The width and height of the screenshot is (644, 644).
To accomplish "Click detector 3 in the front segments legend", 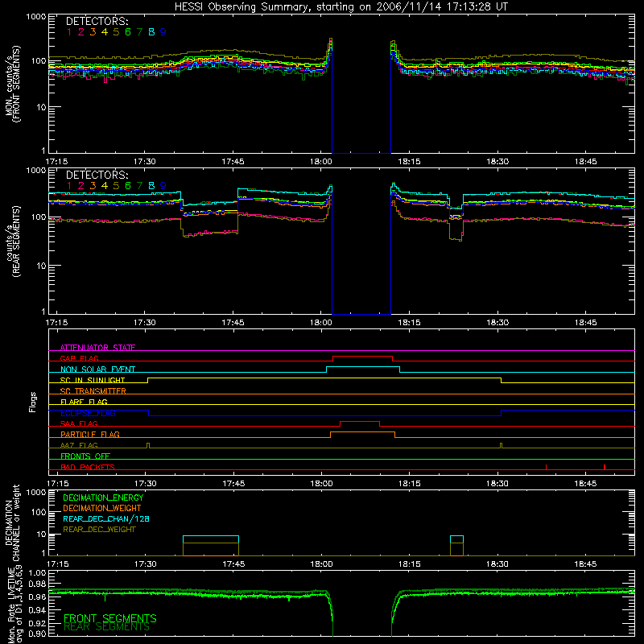I will point(93,32).
